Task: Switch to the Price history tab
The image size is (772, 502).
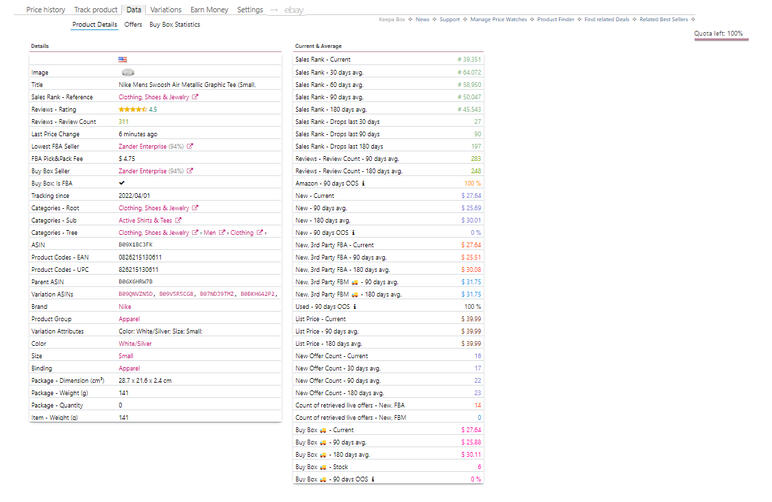Action: (x=46, y=9)
